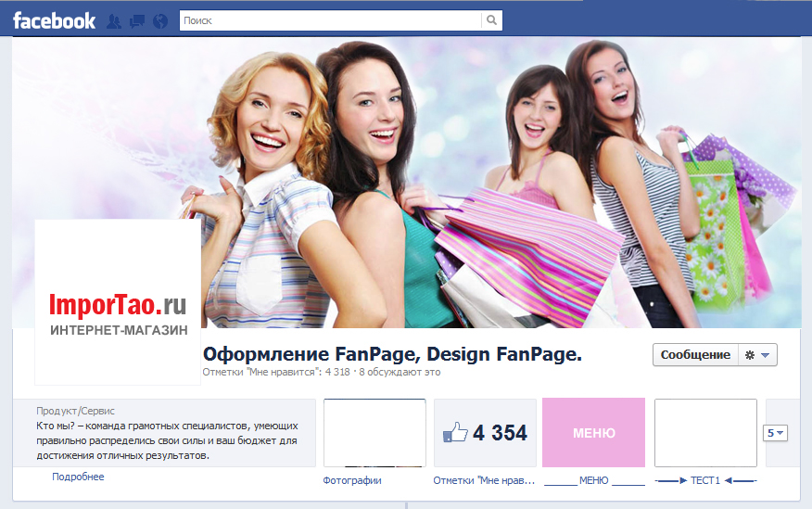
Task: Click the Сообщение button
Action: coord(695,355)
